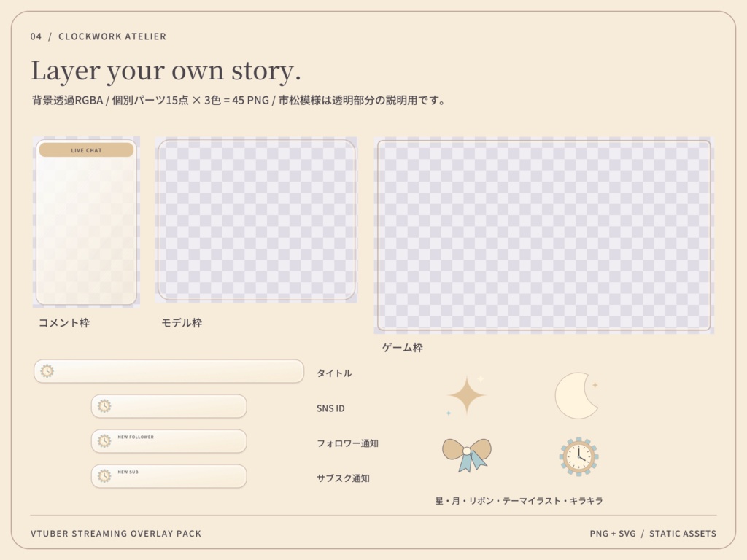Click the large gold sparkle star illustration
Viewport: 747px width, 560px height.
click(x=467, y=394)
